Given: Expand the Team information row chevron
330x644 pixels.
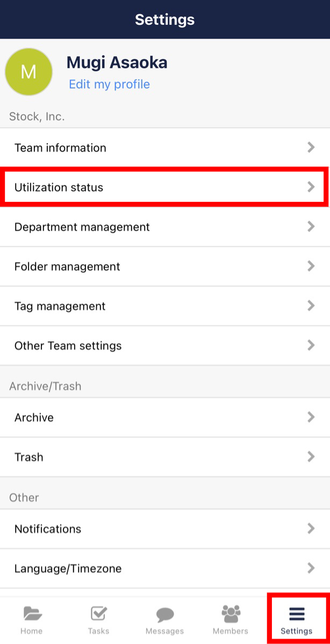Looking at the screenshot, I should [x=311, y=148].
